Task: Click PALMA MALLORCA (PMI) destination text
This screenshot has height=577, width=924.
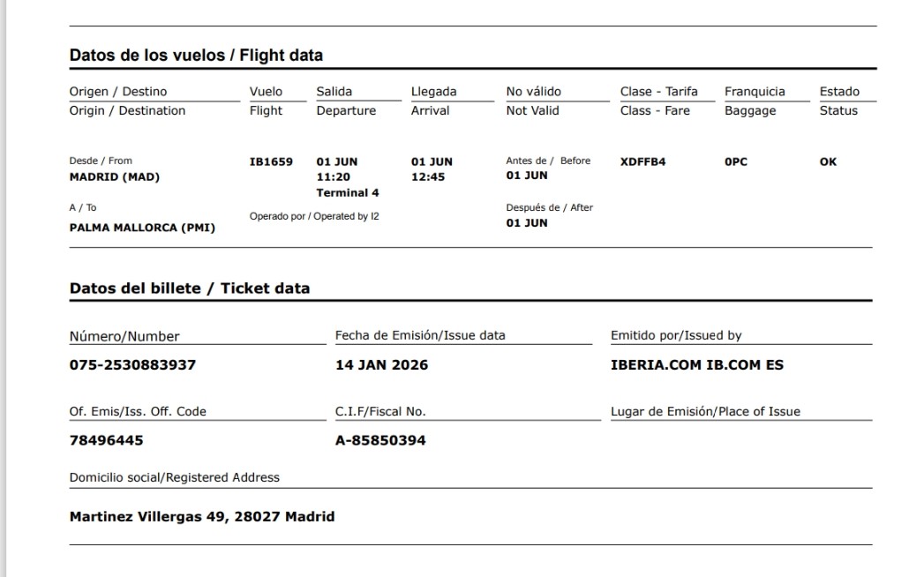Action: [142, 227]
